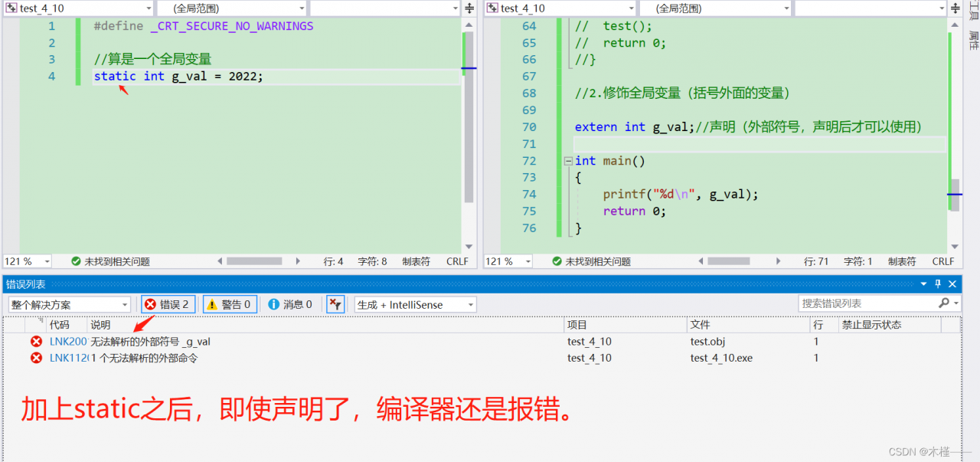Image resolution: width=980 pixels, height=462 pixels.
Task: Click on the printf("%d\n", g_val); line
Action: [x=680, y=194]
